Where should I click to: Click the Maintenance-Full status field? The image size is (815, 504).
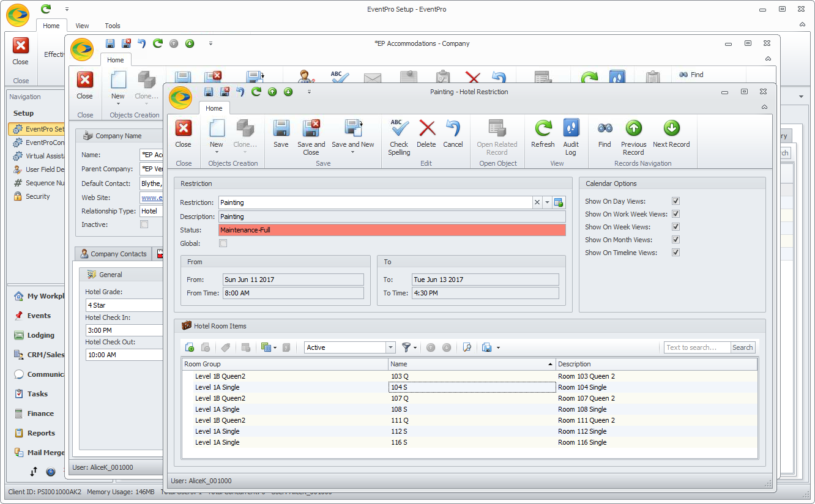coord(392,230)
